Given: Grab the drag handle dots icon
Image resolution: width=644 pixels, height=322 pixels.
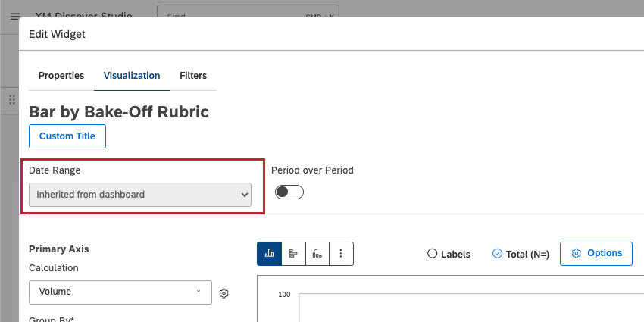Looking at the screenshot, I should 12,100.
